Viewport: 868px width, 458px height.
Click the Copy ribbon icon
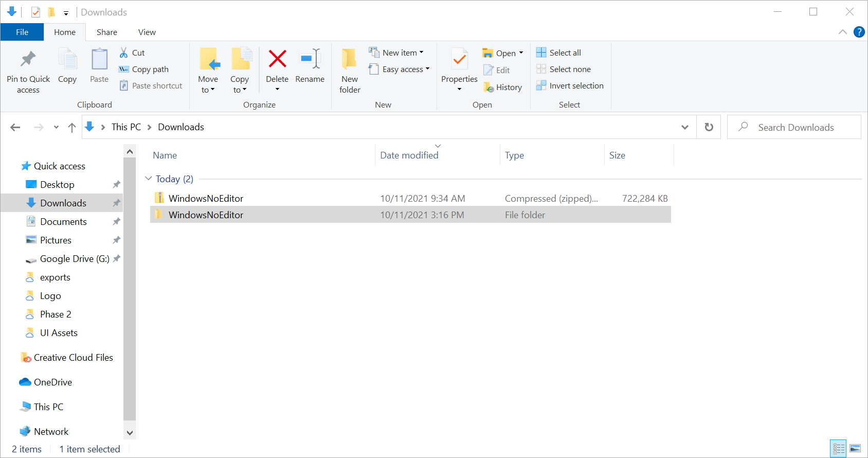click(x=67, y=59)
